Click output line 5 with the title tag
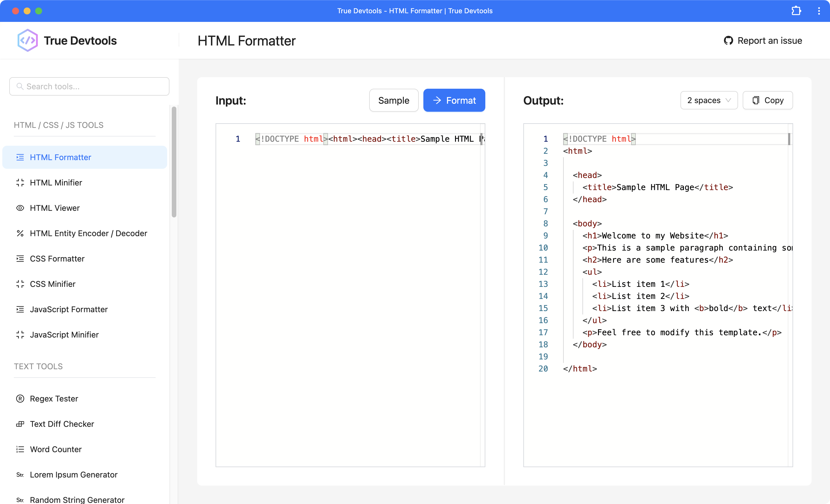 (658, 187)
